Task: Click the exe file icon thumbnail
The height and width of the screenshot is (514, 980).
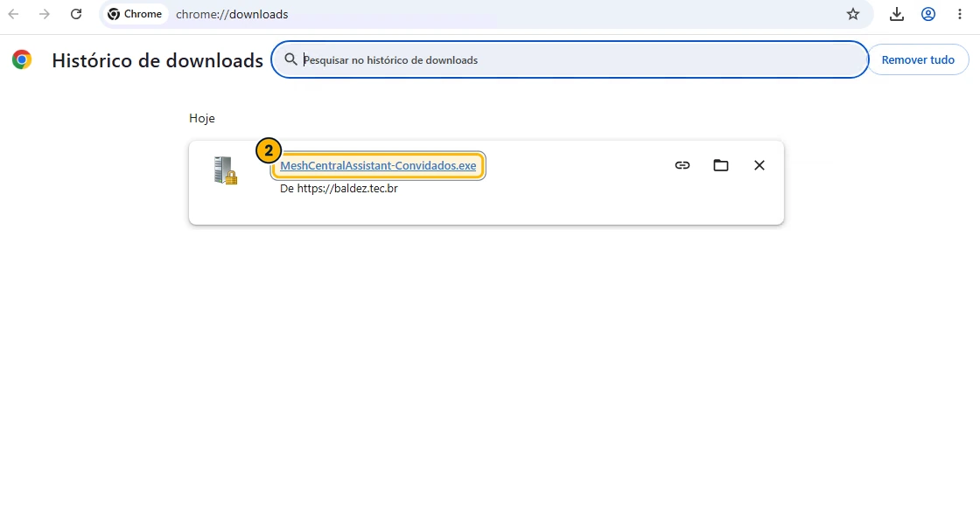Action: 225,170
